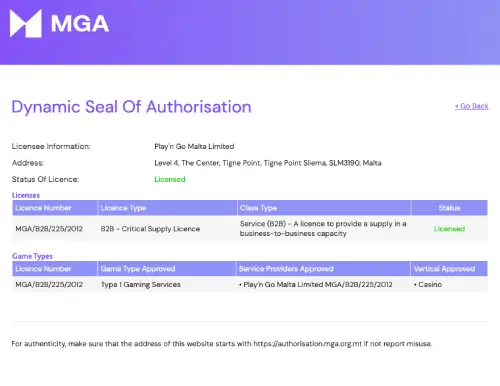The width and height of the screenshot is (500, 386).
Task: Select Play'n Go Malta Limited licensee name
Action: [194, 146]
